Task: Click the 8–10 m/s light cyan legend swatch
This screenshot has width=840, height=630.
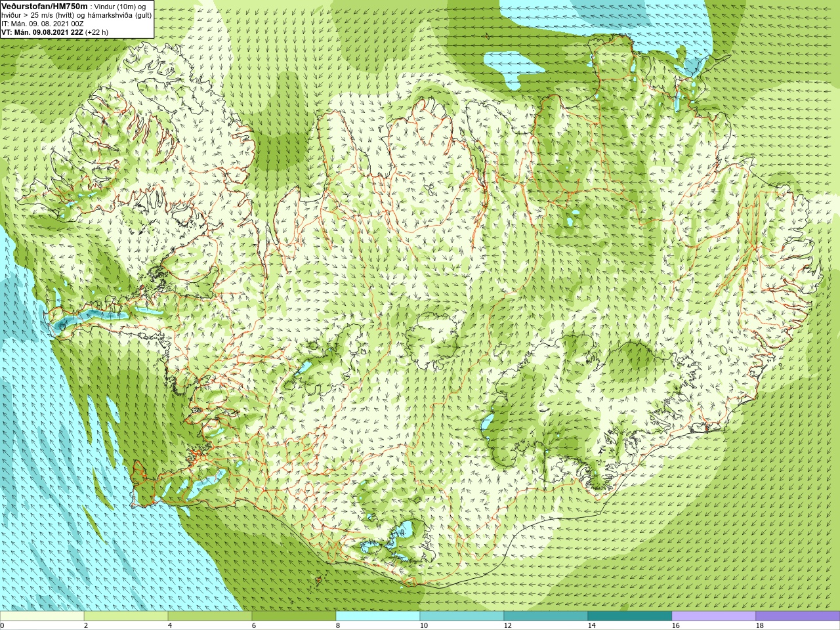Action: click(378, 616)
